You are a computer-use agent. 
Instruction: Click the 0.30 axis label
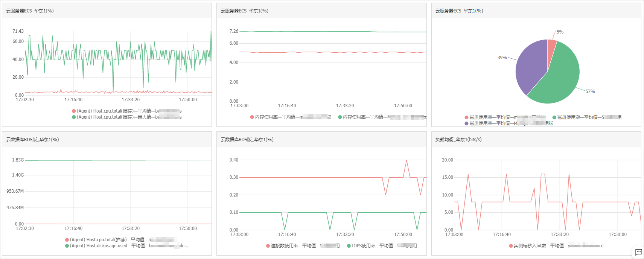(234, 177)
